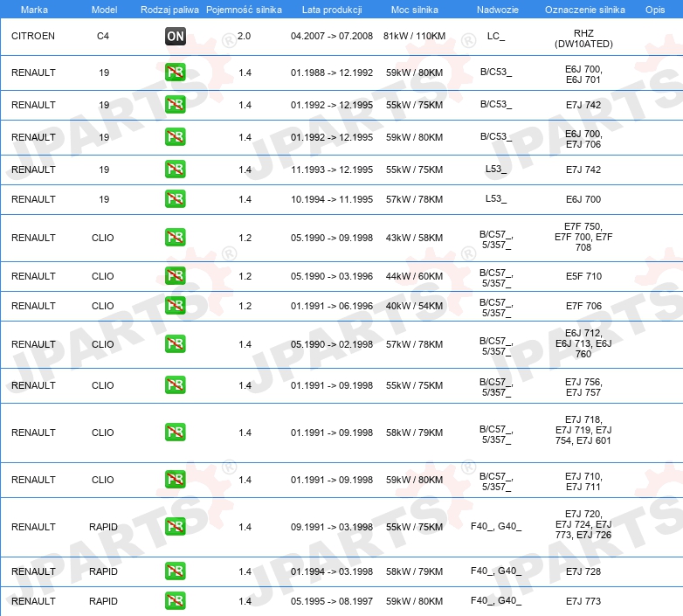Click petrol icon in Renault 19 10.1994 row
The image size is (683, 616).
point(176,199)
